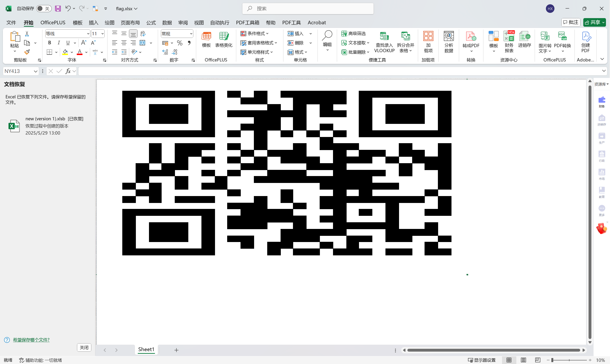Click 显示器设置 in status bar

click(x=482, y=360)
